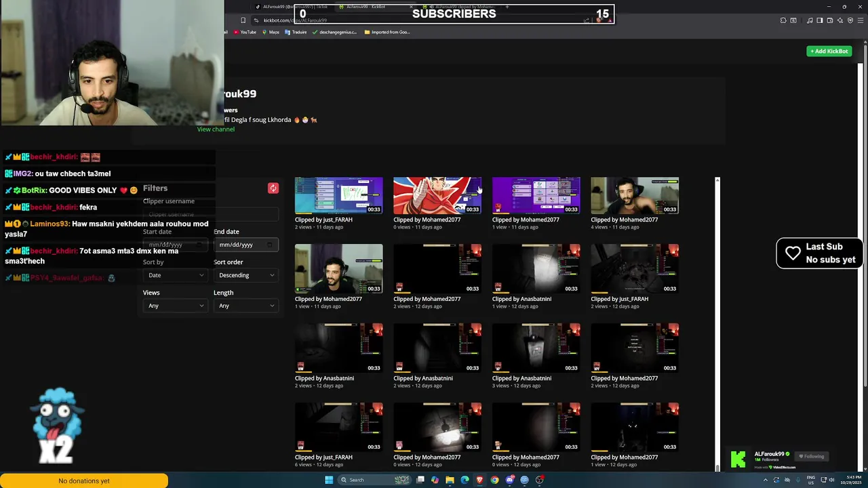868x488 pixels.
Task: Click the clips list vertical scrollbar
Action: click(717, 324)
